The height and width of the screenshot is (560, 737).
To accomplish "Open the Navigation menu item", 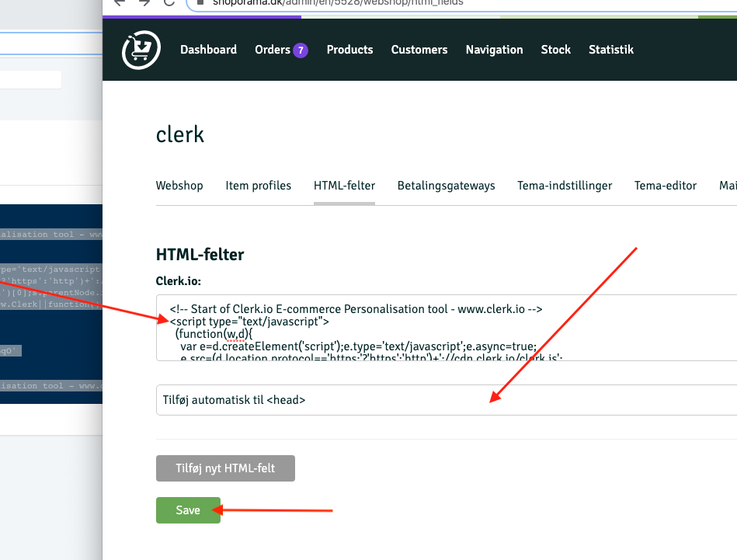I will point(494,50).
